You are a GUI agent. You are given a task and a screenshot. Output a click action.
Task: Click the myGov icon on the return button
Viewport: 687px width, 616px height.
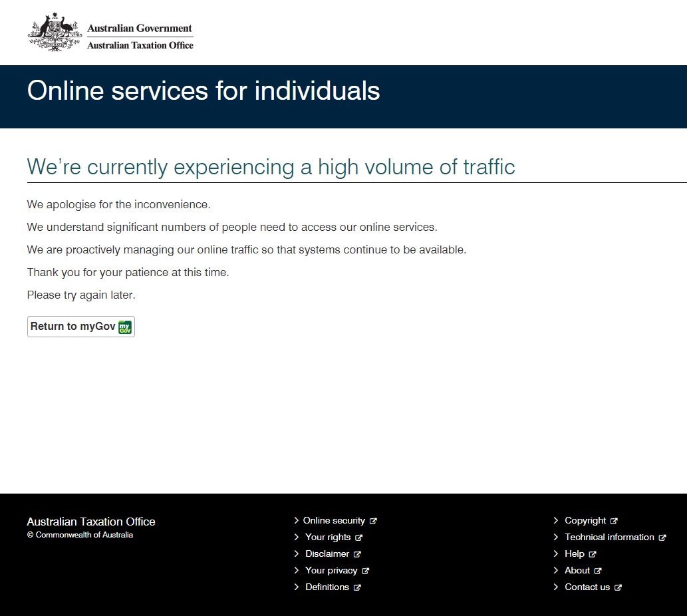coord(124,326)
